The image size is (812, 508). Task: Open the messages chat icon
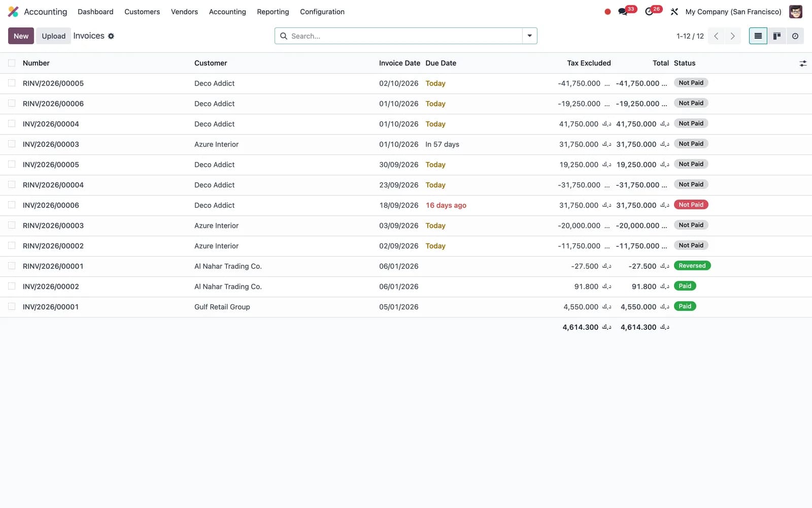[623, 12]
